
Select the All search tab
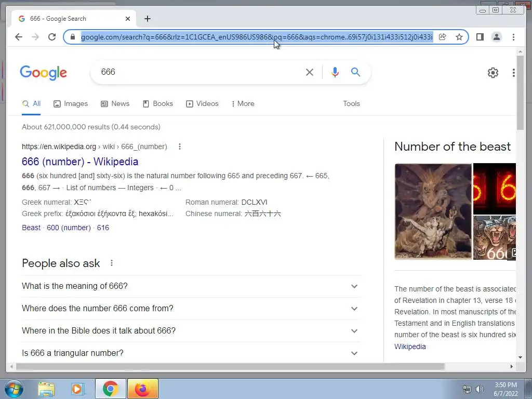click(x=31, y=104)
